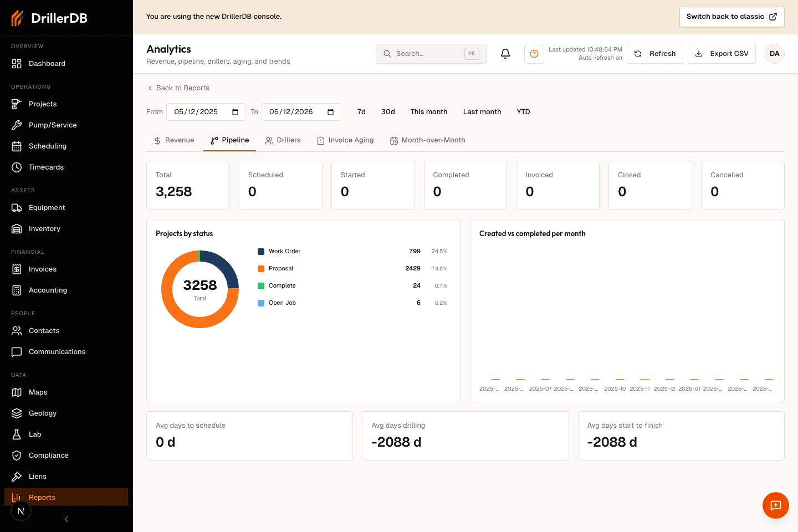Click Switch back to classic

[x=731, y=17]
